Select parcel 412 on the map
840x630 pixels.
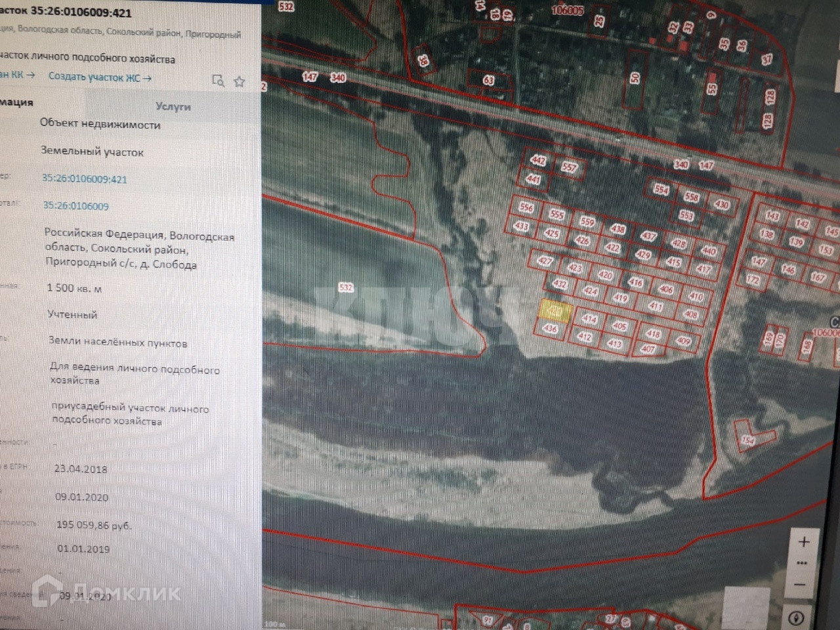click(x=584, y=337)
